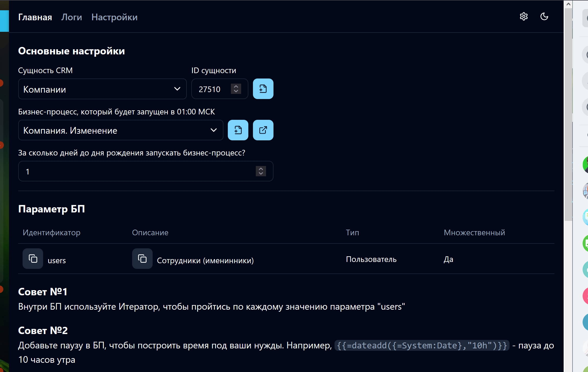This screenshot has width=588, height=372.
Task: Toggle dark mode with moon icon
Action: (544, 17)
